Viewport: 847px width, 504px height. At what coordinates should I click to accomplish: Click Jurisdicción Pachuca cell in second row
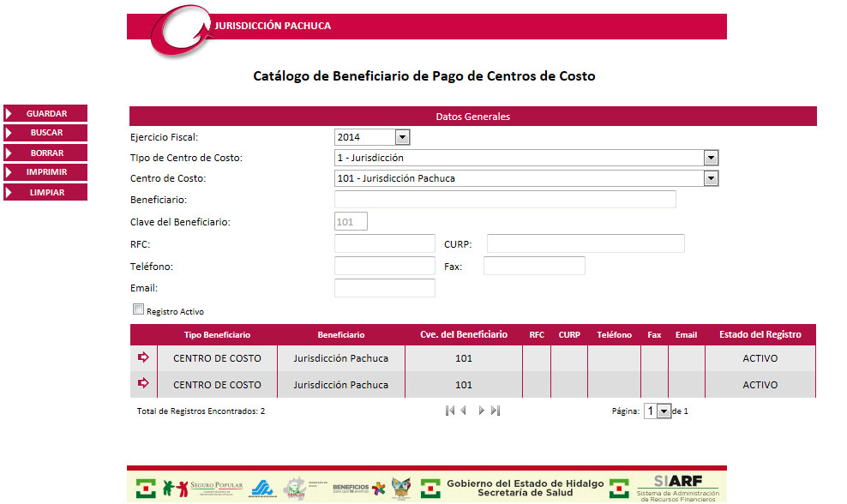[341, 385]
